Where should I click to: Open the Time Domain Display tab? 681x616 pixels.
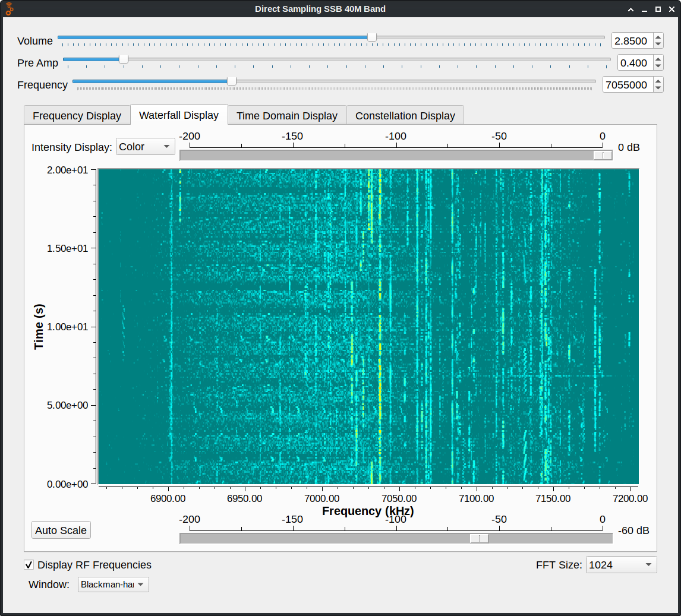click(x=286, y=115)
